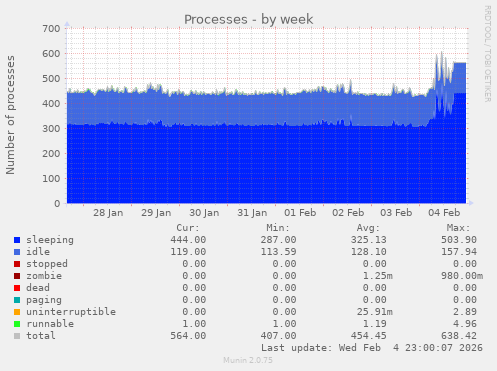Viewport: 497px width, 371px height.
Task: Click the total average value 454.45
Action: click(369, 336)
